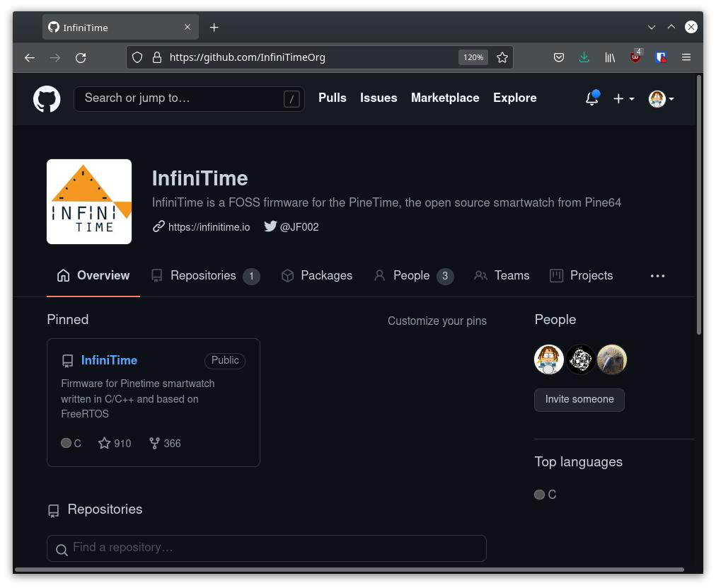Viewport: 716px width, 588px height.
Task: Open the infinitime.io website link
Action: click(209, 227)
